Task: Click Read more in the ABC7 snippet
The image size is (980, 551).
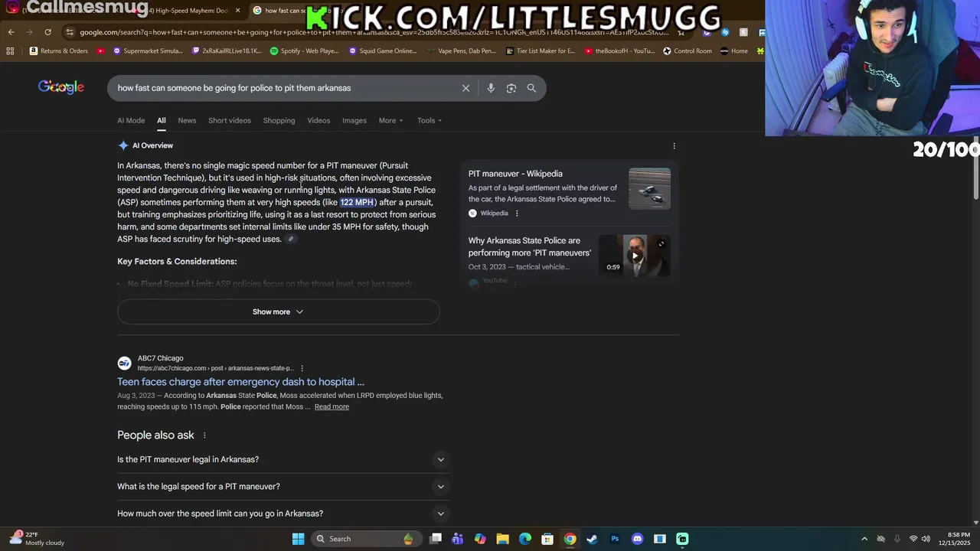Action: point(332,407)
